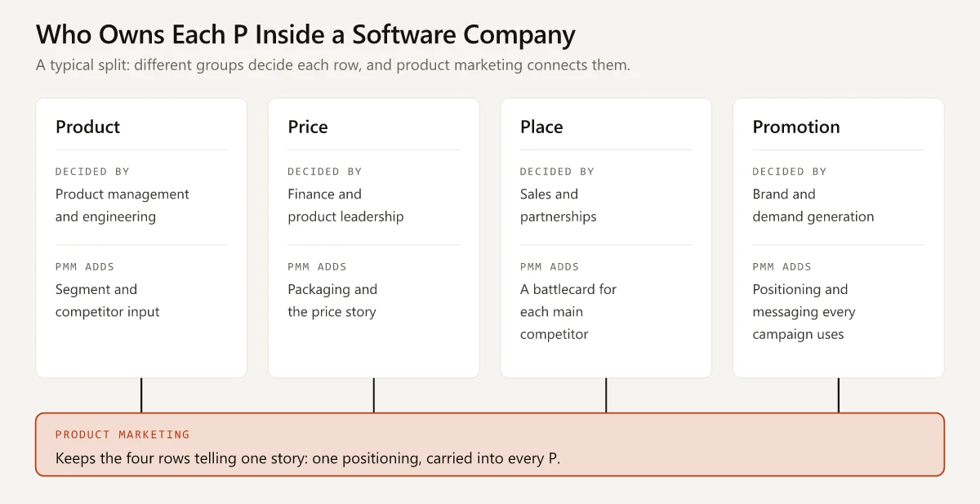Click the "DECIDED BY" label in the Promotion card

[789, 172]
